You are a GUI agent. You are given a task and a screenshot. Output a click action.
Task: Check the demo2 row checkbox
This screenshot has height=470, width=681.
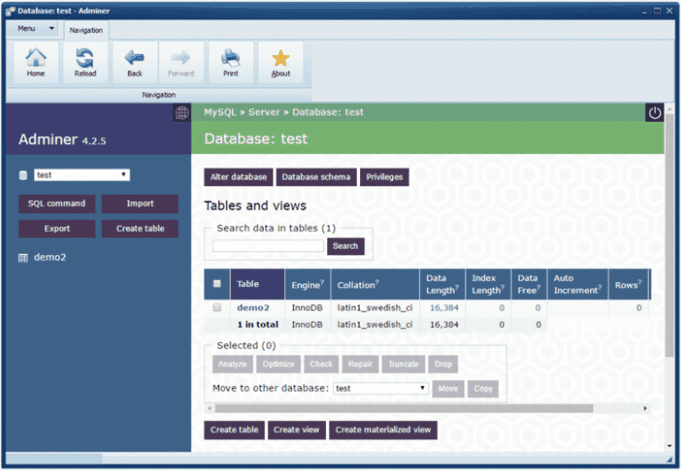[x=217, y=308]
